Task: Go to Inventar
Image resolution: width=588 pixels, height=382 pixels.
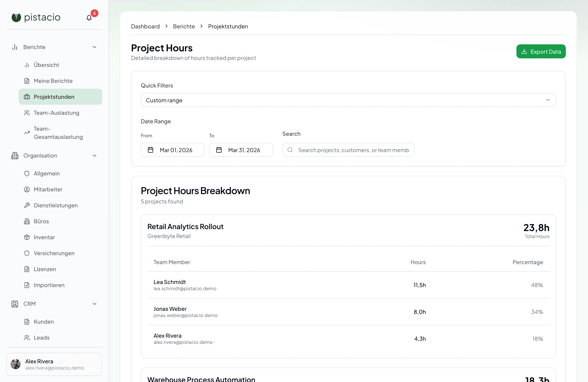Action: click(60, 237)
